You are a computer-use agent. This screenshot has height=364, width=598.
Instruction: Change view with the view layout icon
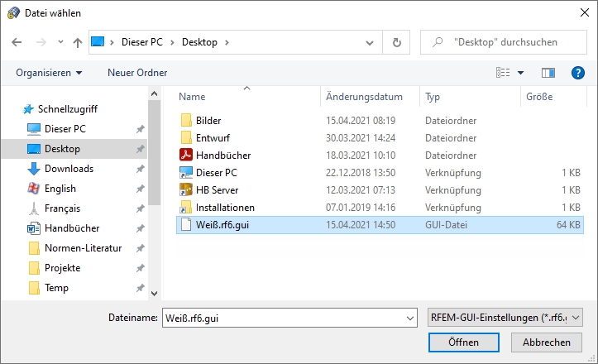(x=503, y=73)
